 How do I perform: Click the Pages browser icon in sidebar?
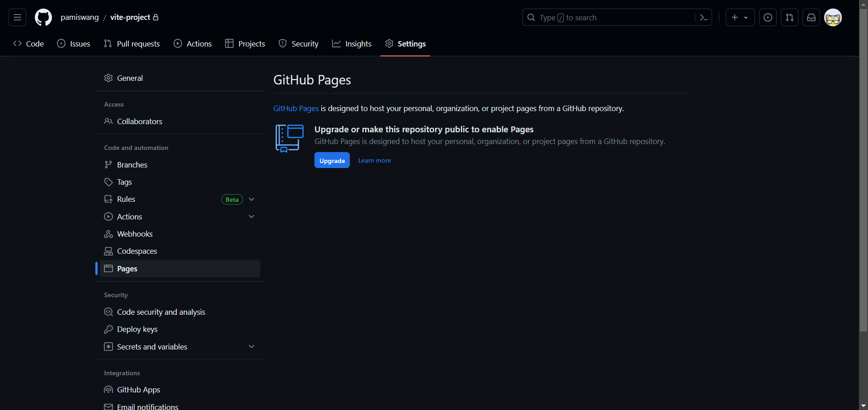[108, 269]
